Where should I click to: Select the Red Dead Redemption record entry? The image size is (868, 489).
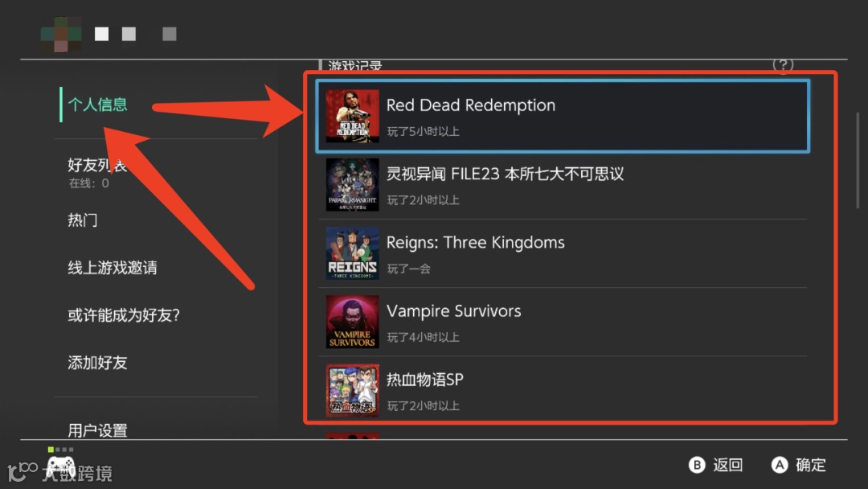[x=563, y=117]
